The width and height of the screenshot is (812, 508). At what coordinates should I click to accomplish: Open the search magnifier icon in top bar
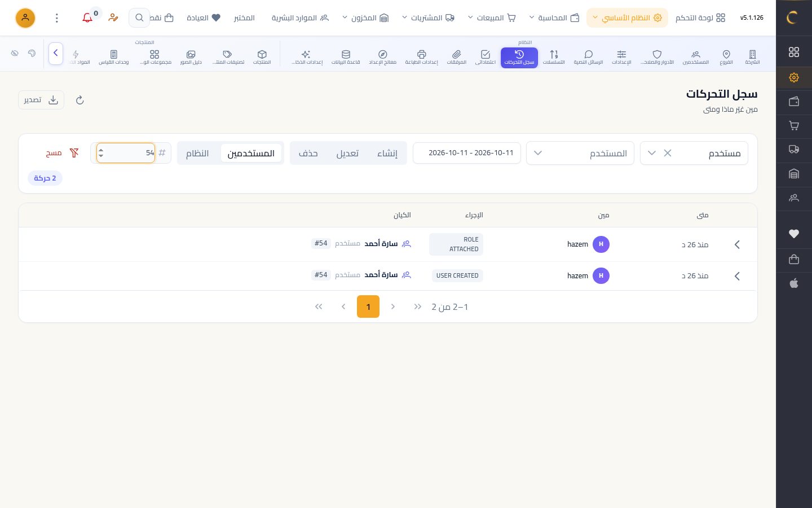pos(139,18)
